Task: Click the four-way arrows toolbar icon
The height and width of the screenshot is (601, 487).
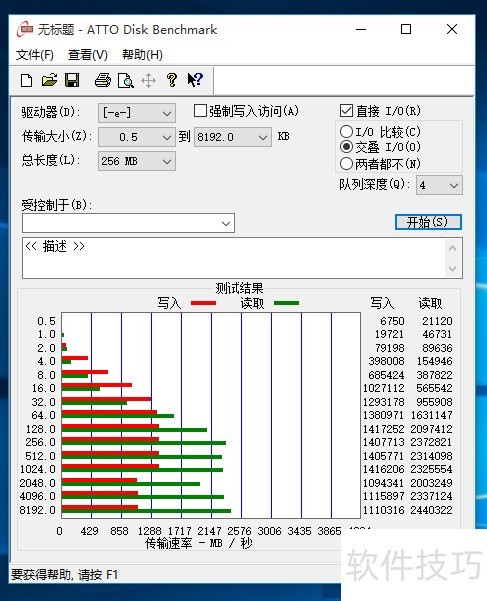Action: click(148, 81)
